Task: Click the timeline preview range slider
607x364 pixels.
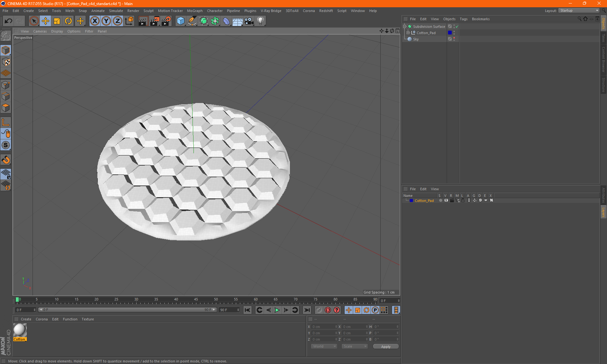Action: (127, 310)
